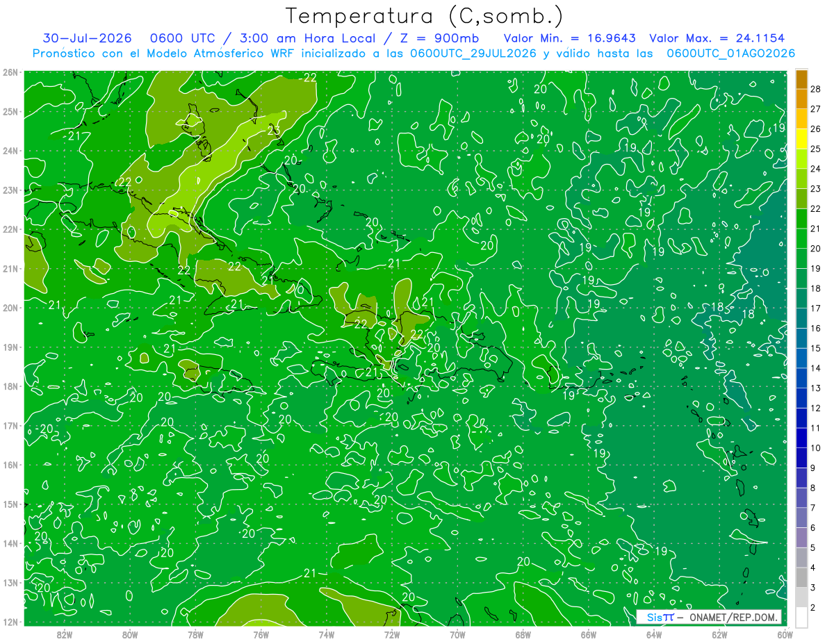This screenshot has height=644, width=834.
Task: Click the '14N' latitude axis label
Action: coord(10,543)
